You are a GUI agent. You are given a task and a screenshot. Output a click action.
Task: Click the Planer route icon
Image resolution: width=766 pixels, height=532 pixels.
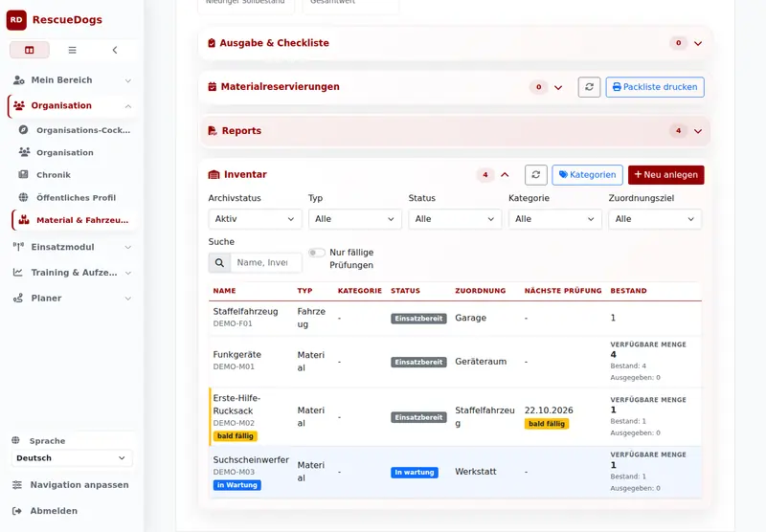point(18,298)
